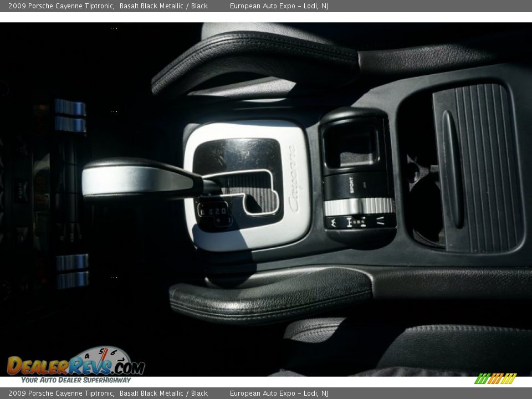The width and height of the screenshot is (532, 399).
Task: Click the DealerRevs.com logo
Action: 76,365
